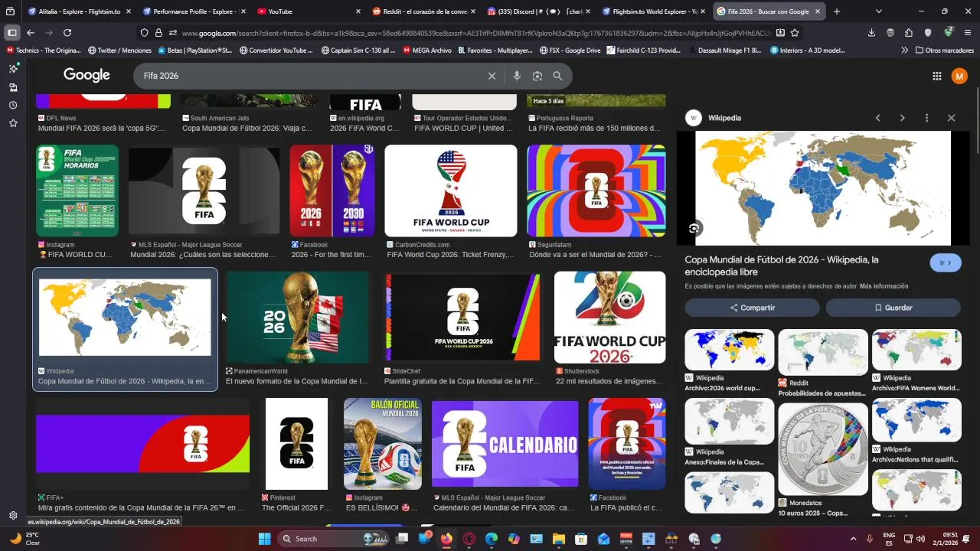Open Firefox downloads panel
The width and height of the screenshot is (980, 551).
coord(871,33)
